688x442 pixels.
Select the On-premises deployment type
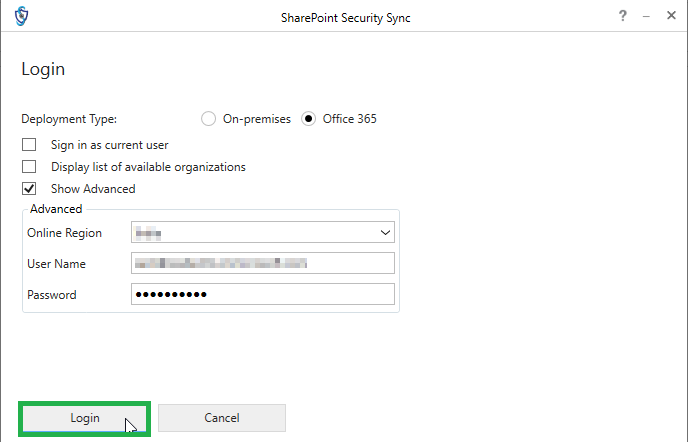[x=208, y=119]
